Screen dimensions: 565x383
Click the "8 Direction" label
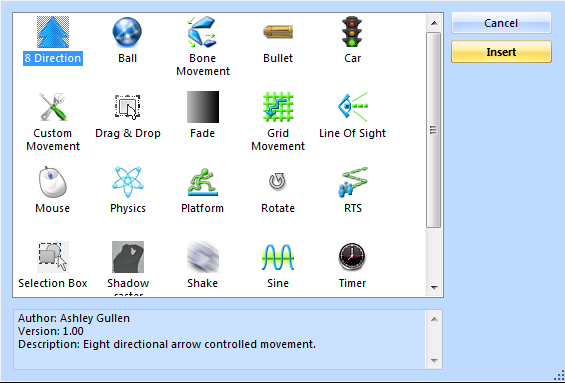[53, 58]
